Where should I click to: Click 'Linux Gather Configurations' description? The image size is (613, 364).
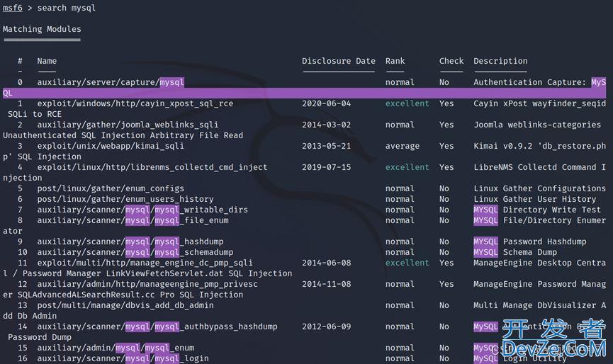pyautogui.click(x=539, y=188)
